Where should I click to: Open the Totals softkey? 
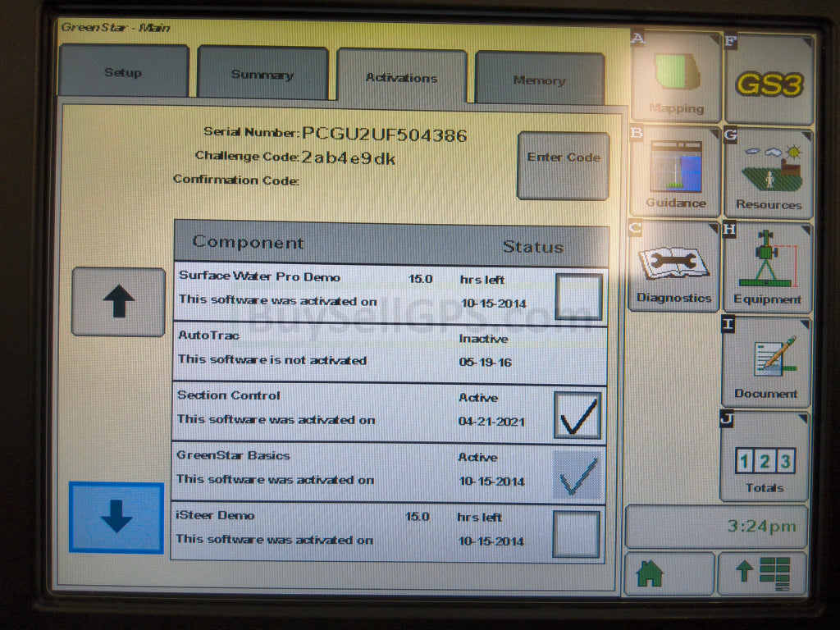(x=765, y=456)
